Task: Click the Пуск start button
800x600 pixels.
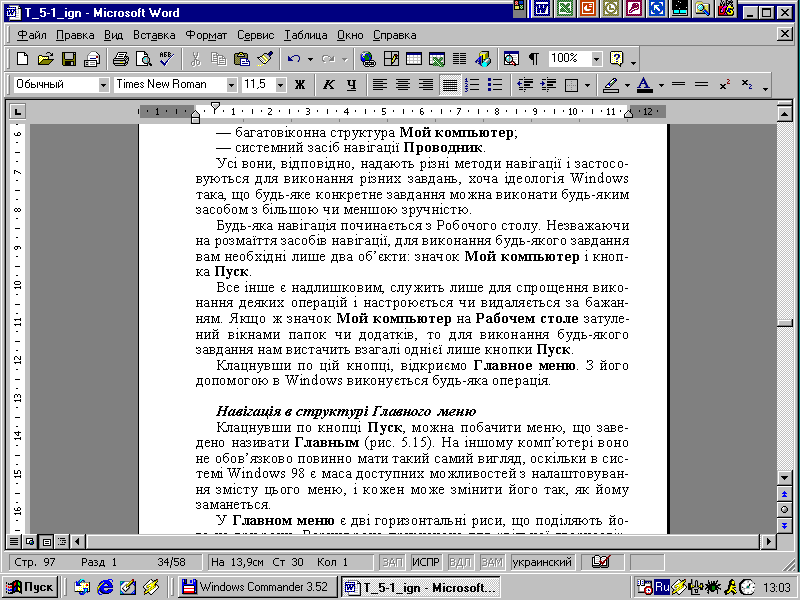Action: 30,587
